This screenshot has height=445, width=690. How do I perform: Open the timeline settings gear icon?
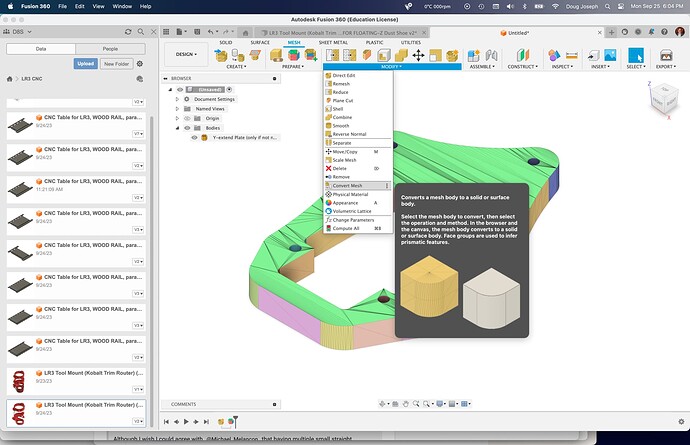[x=681, y=422]
